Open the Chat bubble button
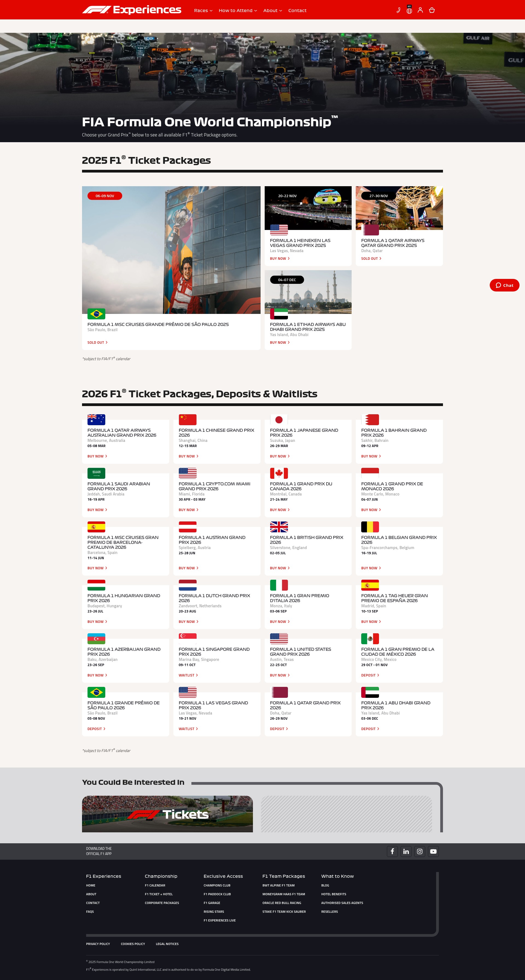This screenshot has height=980, width=525. [x=504, y=285]
